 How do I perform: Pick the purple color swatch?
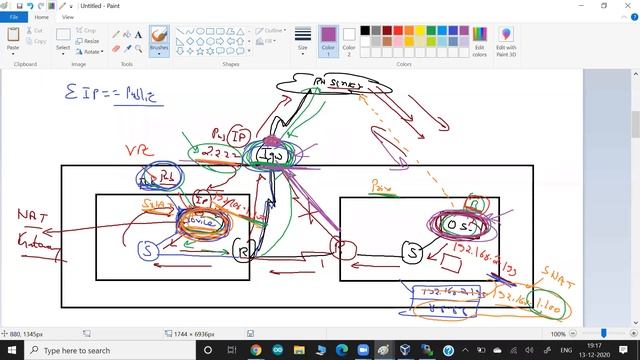coord(464,30)
